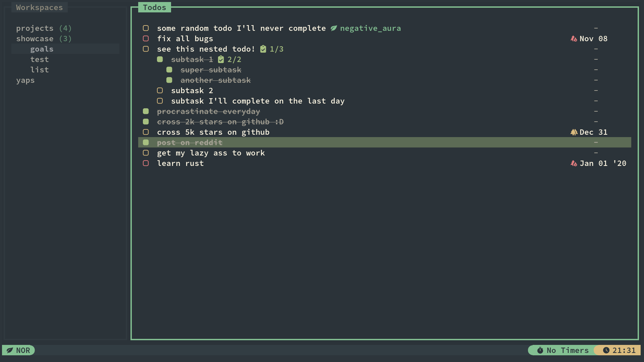The image size is (644, 362).
Task: Click the No Timers status label
Action: coord(568,350)
